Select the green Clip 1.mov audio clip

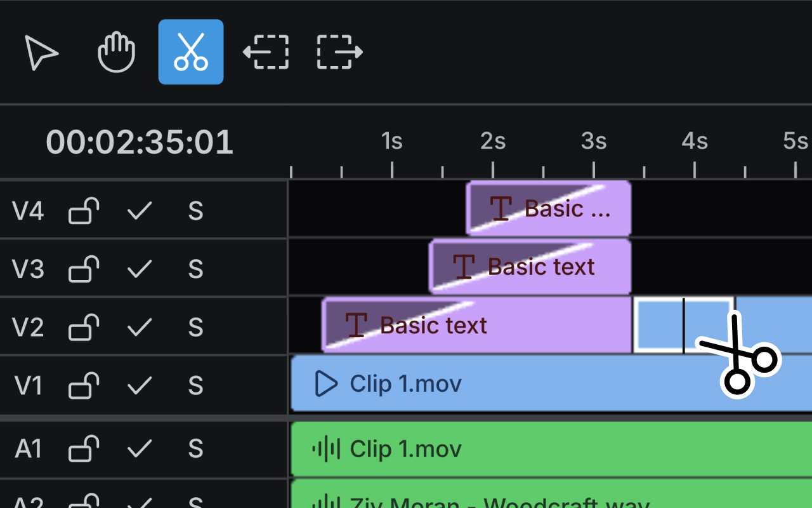551,449
